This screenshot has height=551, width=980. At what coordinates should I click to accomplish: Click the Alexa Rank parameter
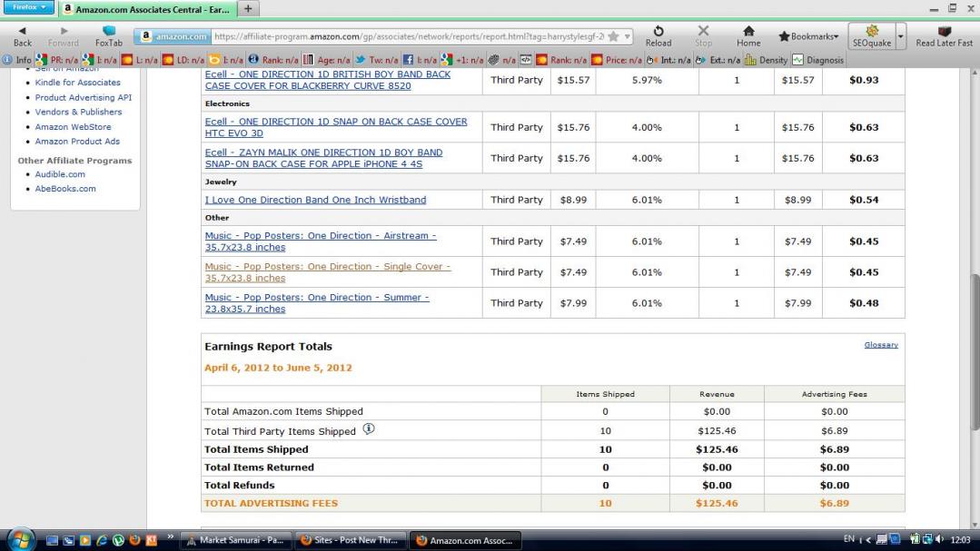273,60
